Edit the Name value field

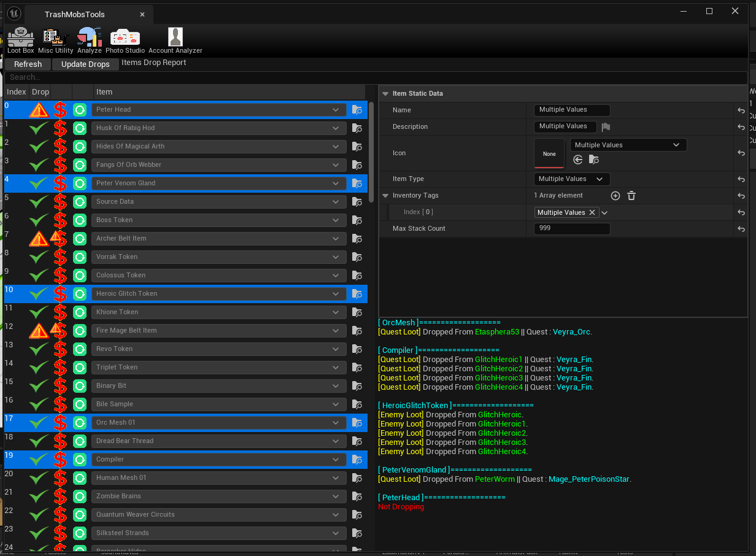(x=572, y=110)
